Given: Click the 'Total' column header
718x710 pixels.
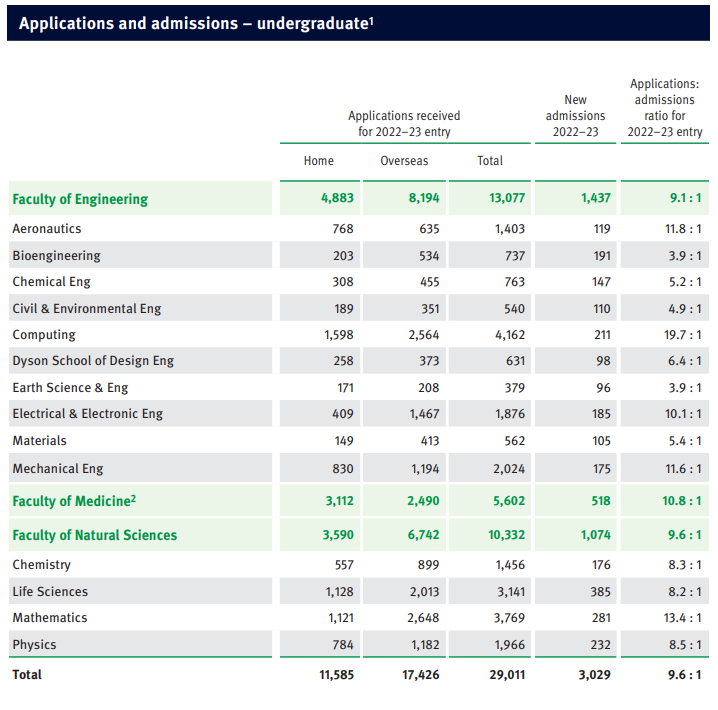Looking at the screenshot, I should tap(490, 161).
